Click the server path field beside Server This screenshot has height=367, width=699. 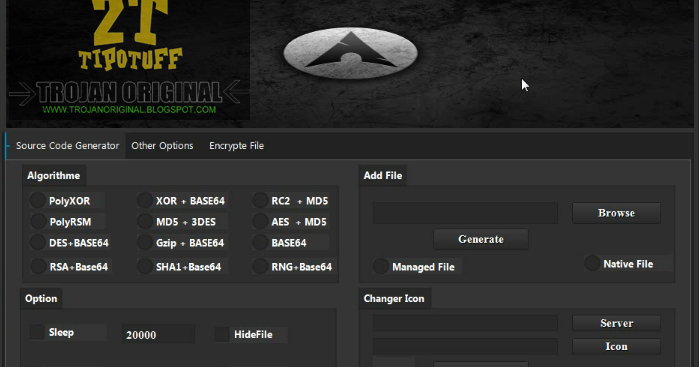(x=465, y=323)
